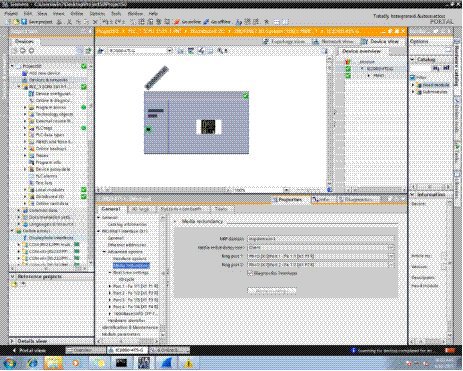Click the warning triangle taskbar icon
The image size is (463, 371).
[x=189, y=363]
